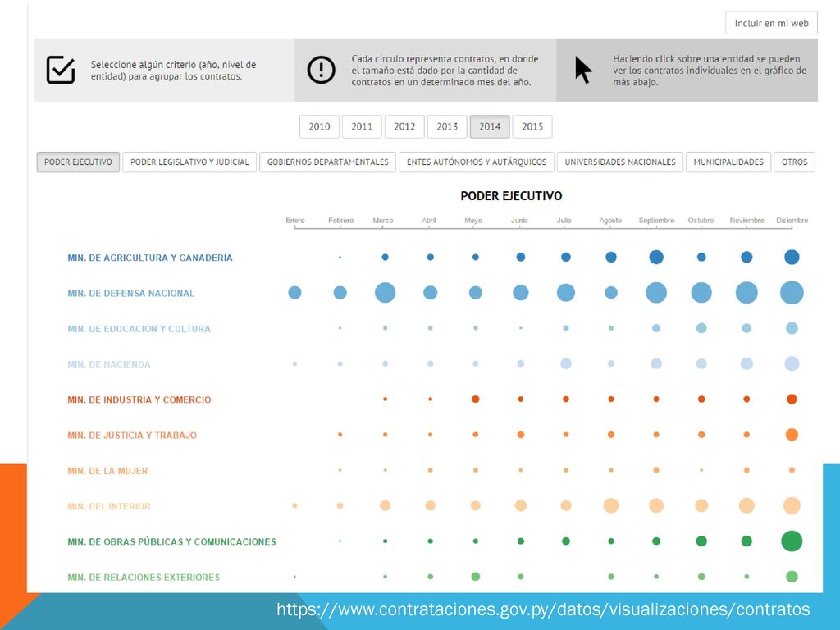Click Agricultura y Ganadería September circle
The image size is (840, 630).
click(656, 257)
